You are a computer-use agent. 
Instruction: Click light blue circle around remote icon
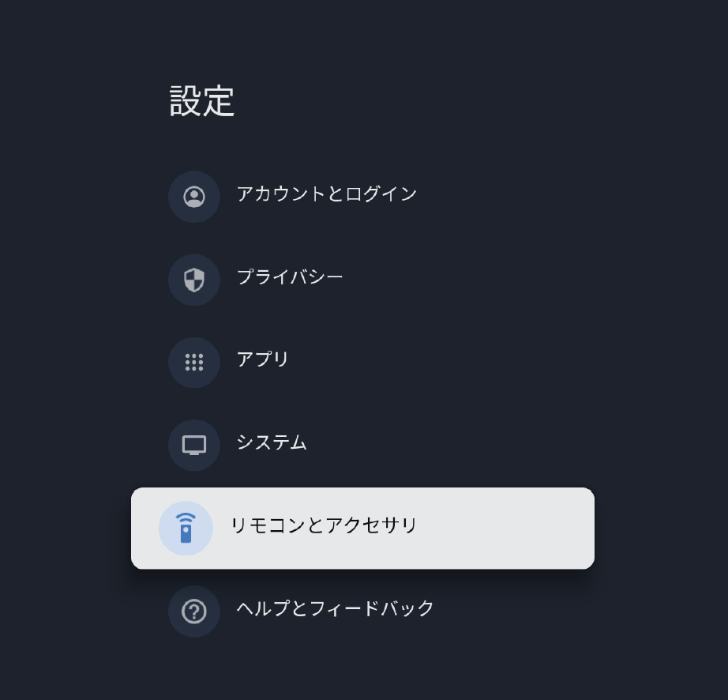point(186,528)
